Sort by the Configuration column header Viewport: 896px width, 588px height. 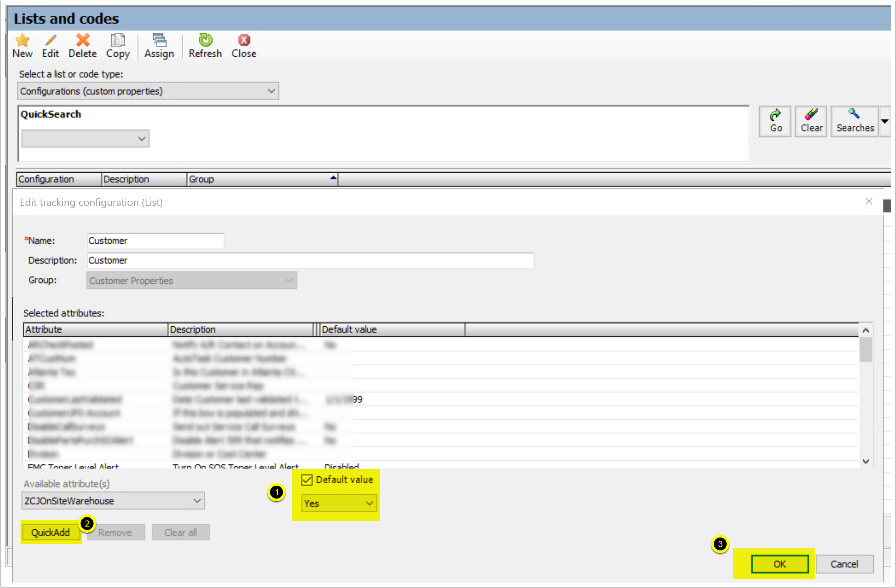click(59, 179)
